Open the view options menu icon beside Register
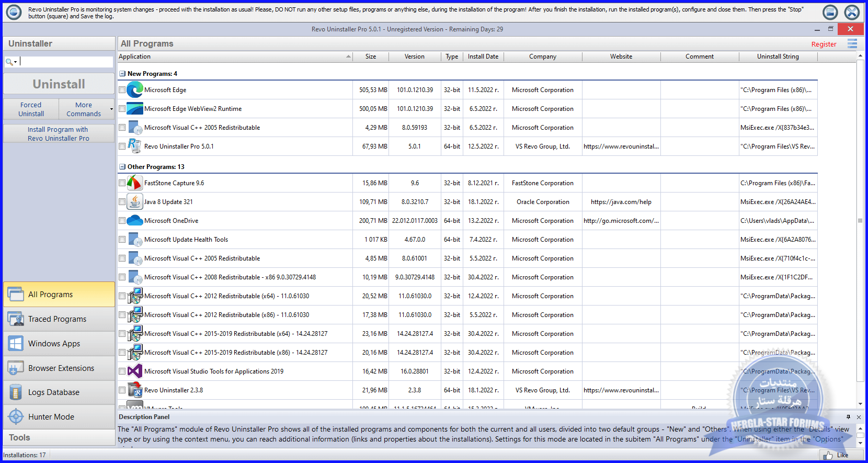 click(852, 44)
